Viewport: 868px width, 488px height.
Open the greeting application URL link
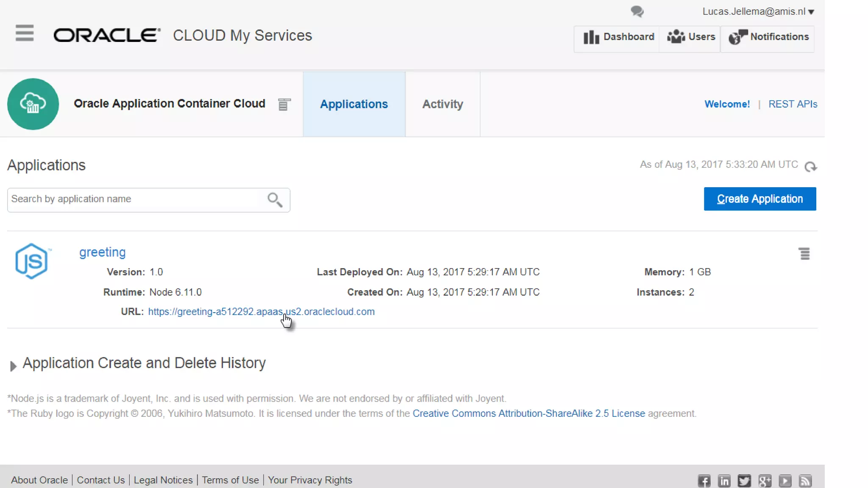point(261,312)
